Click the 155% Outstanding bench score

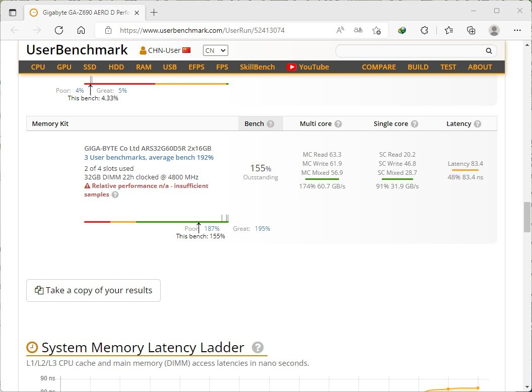pos(260,172)
